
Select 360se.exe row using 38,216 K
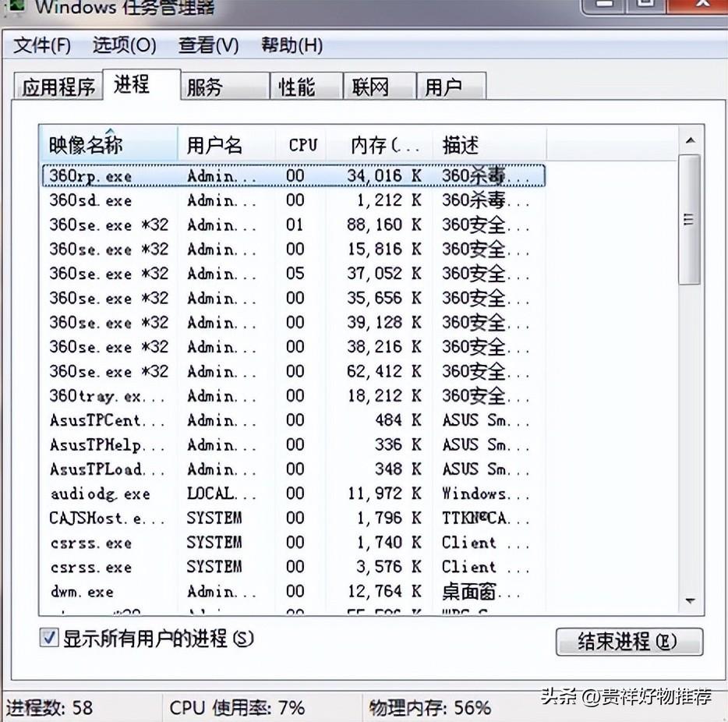pos(293,347)
